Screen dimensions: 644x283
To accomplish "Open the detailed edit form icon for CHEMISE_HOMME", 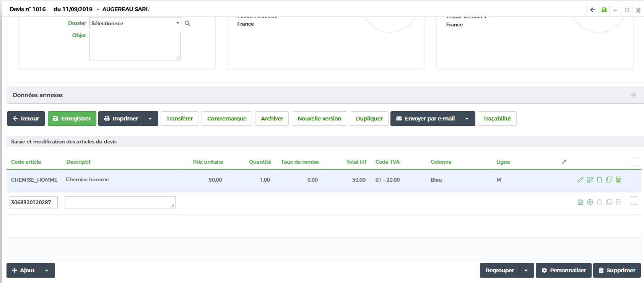I will (590, 180).
